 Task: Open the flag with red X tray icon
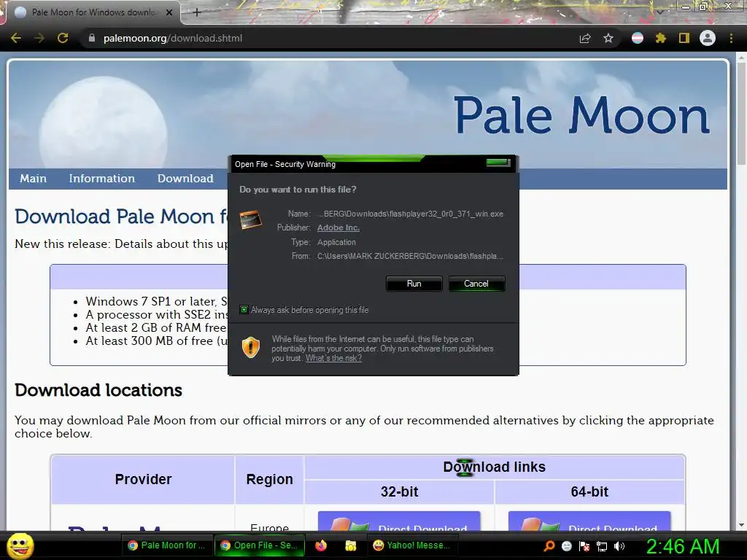pos(584,546)
